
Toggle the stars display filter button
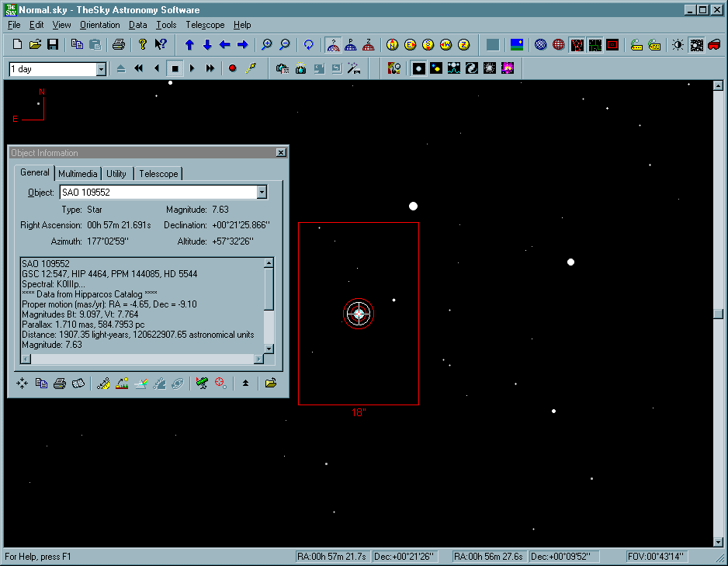[419, 69]
